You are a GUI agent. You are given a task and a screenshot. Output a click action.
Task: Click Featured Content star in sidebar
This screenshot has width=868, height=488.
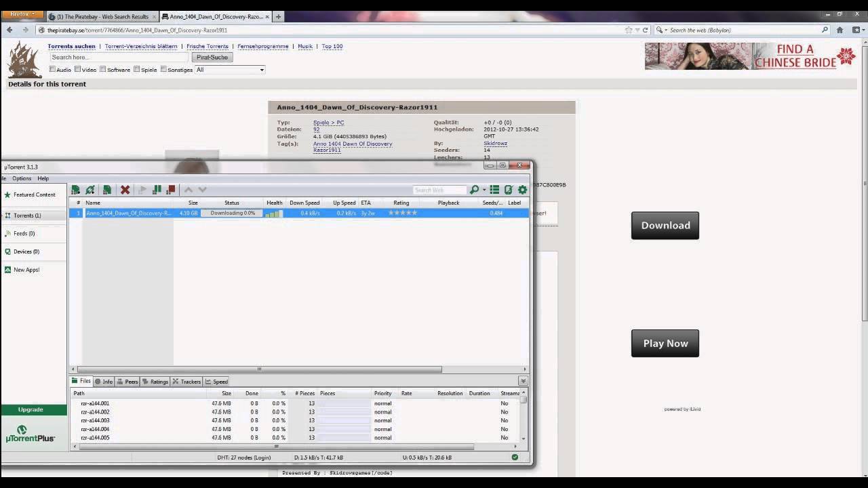(7, 195)
